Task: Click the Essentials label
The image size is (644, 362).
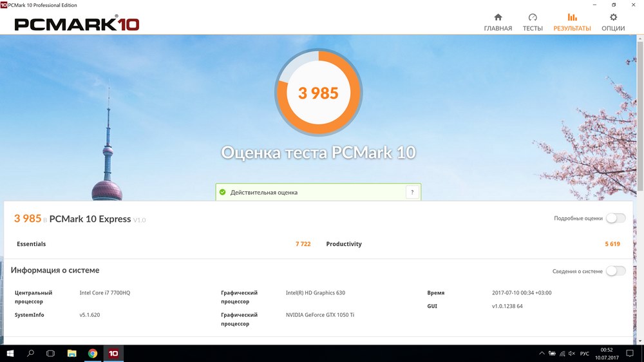Action: 31,243
